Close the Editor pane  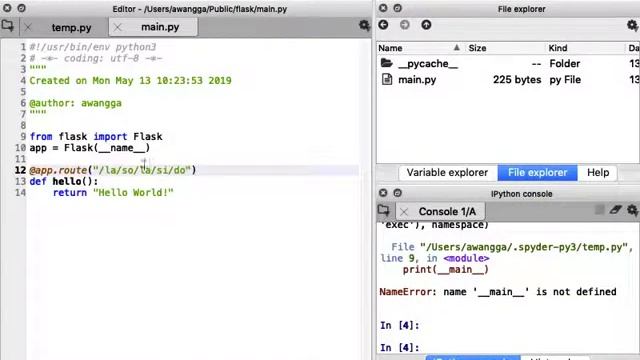click(7, 8)
